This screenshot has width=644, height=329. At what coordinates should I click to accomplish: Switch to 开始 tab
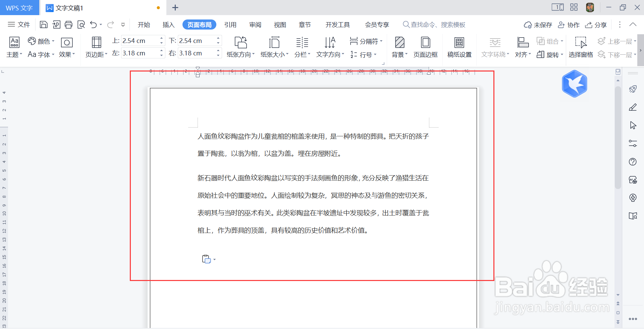point(144,25)
